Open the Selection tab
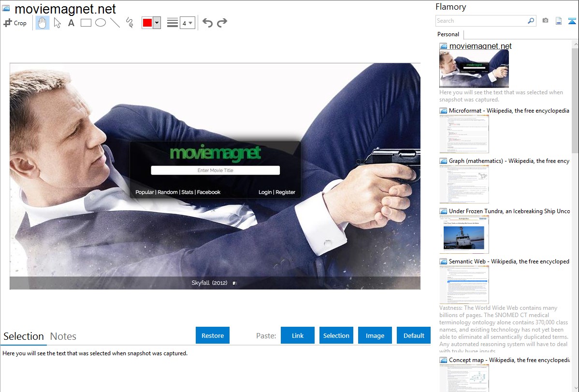This screenshot has width=579, height=392. point(24,336)
